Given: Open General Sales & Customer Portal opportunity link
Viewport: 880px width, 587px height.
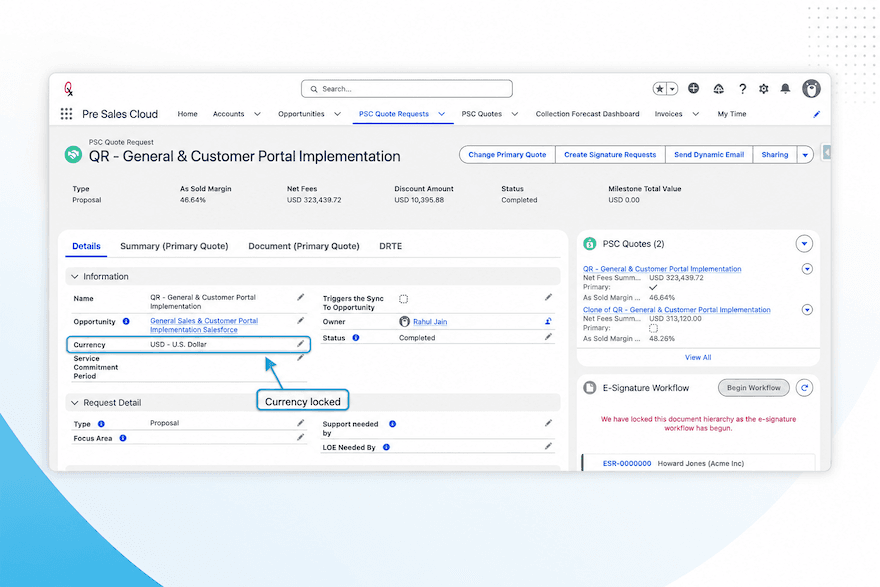Looking at the screenshot, I should pyautogui.click(x=204, y=325).
